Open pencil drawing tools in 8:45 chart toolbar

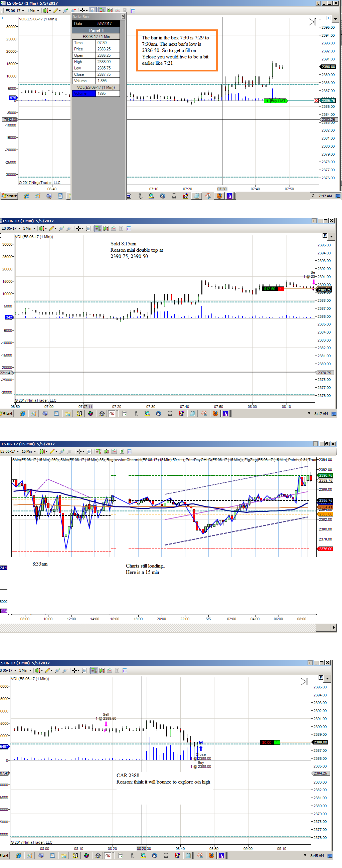click(x=48, y=671)
